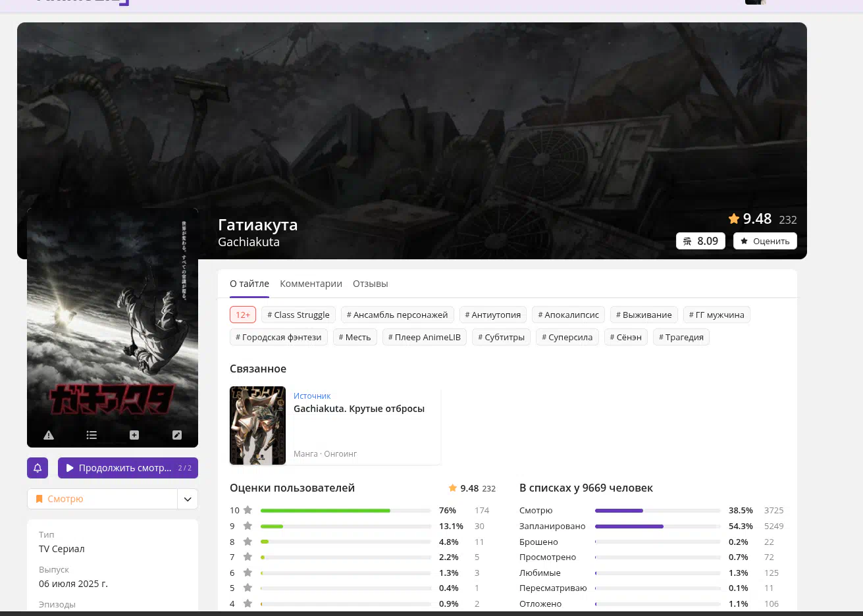Click the 2 / 2 episode counter on button

185,468
